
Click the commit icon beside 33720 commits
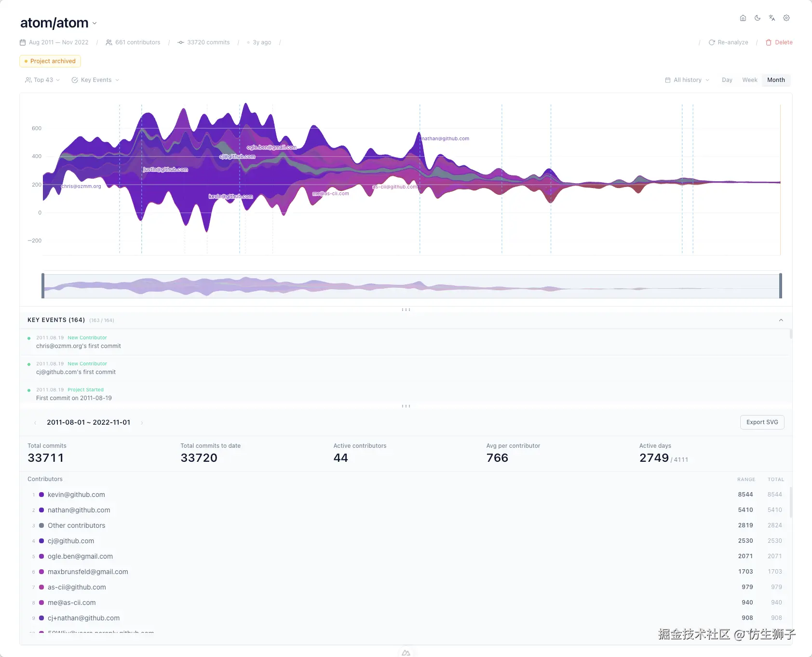181,42
